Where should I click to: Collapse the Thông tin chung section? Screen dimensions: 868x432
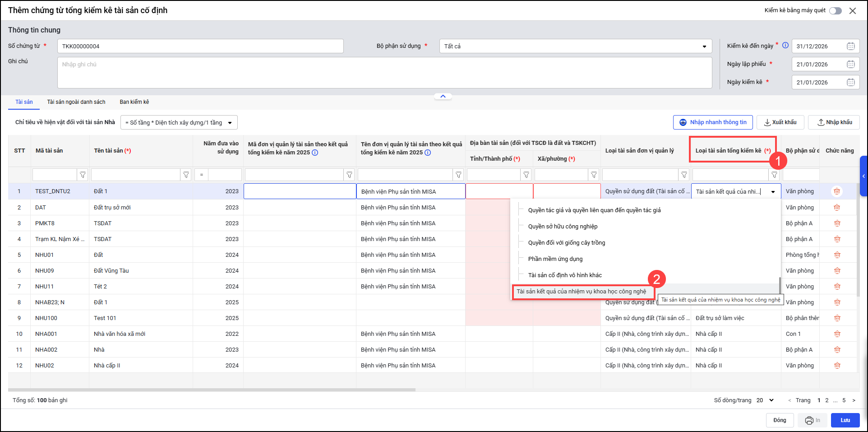tap(443, 96)
